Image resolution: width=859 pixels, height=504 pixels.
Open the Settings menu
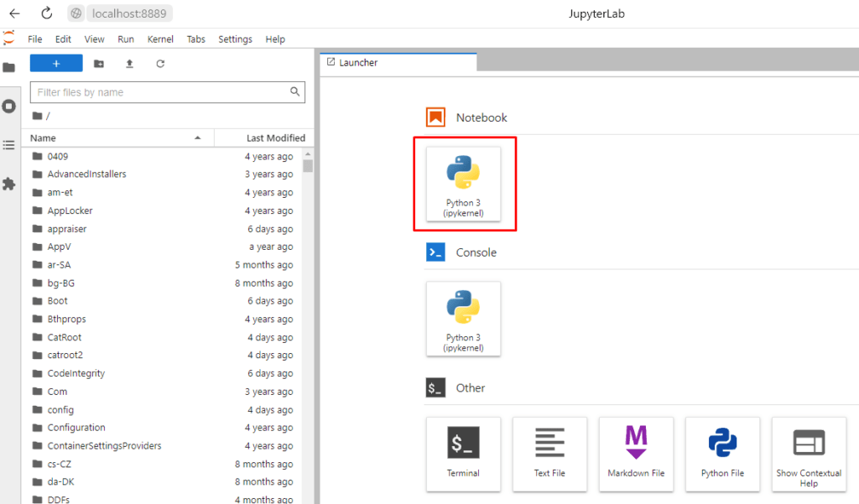tap(235, 39)
